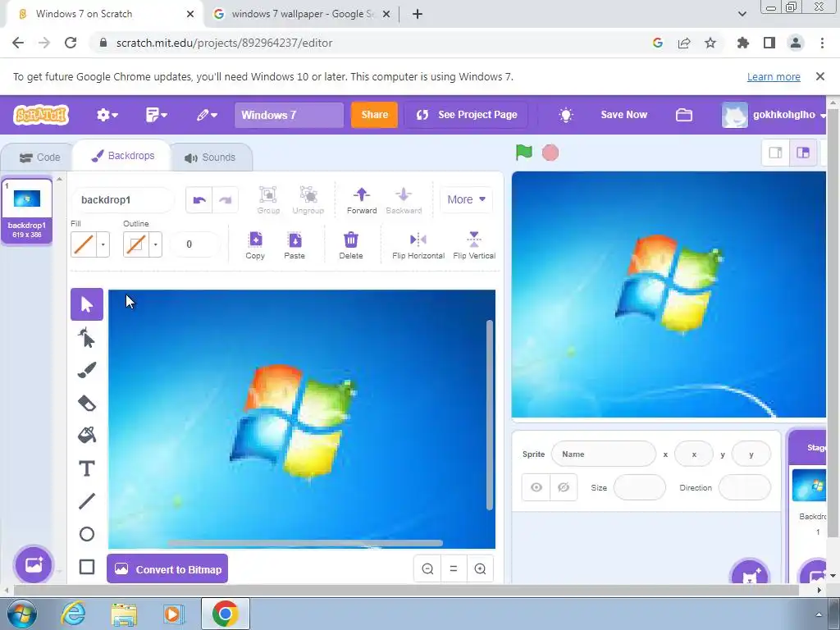Viewport: 840px width, 630px height.
Task: Select the Rectangle tool
Action: 87,567
